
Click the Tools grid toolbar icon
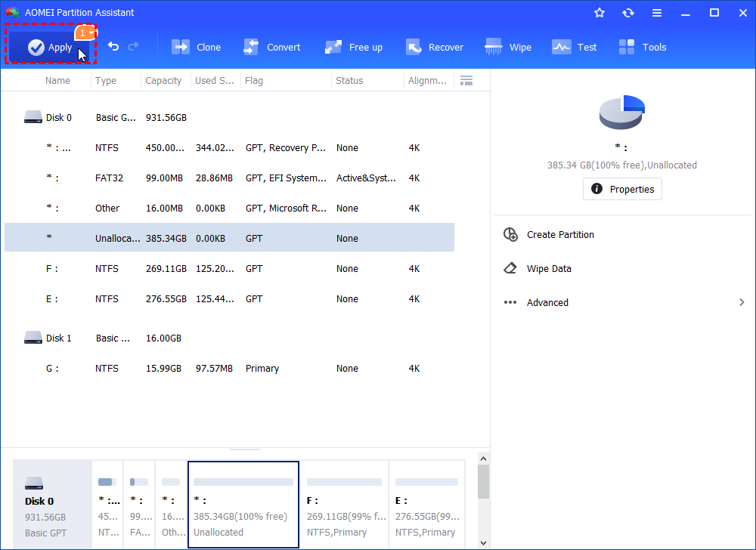pos(627,47)
